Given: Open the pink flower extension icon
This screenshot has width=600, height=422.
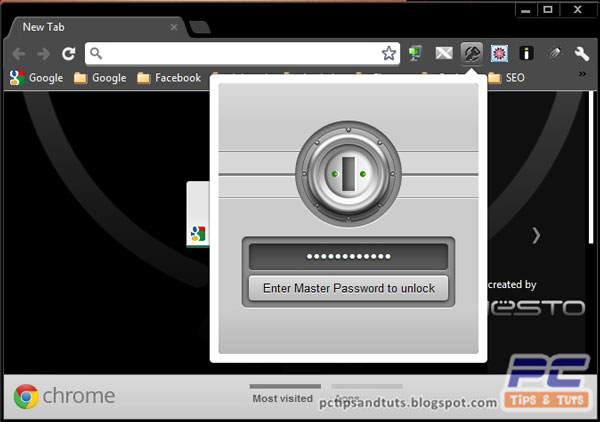Looking at the screenshot, I should 499,53.
